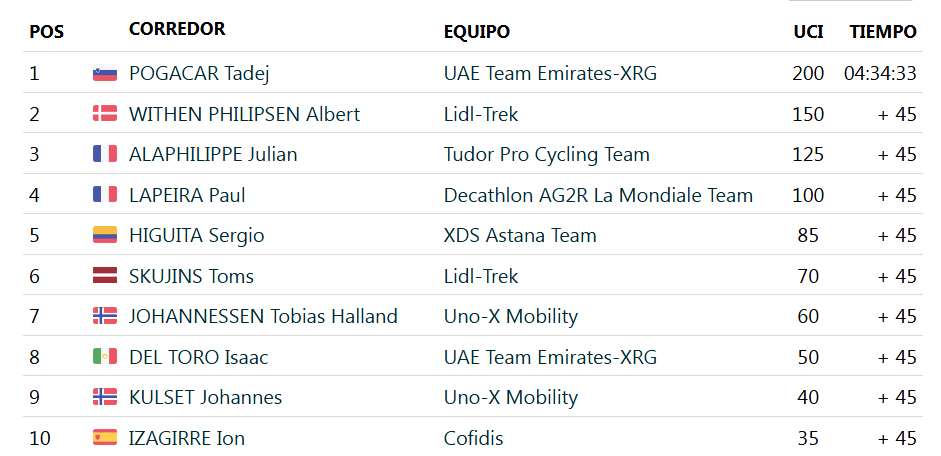
Task: Sort table by UCI points header
Action: pos(808,32)
